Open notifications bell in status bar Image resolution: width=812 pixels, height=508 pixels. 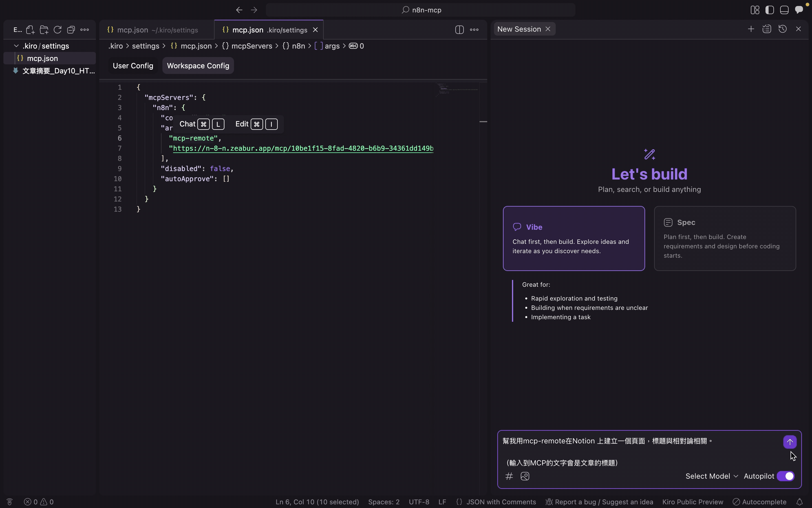click(800, 502)
